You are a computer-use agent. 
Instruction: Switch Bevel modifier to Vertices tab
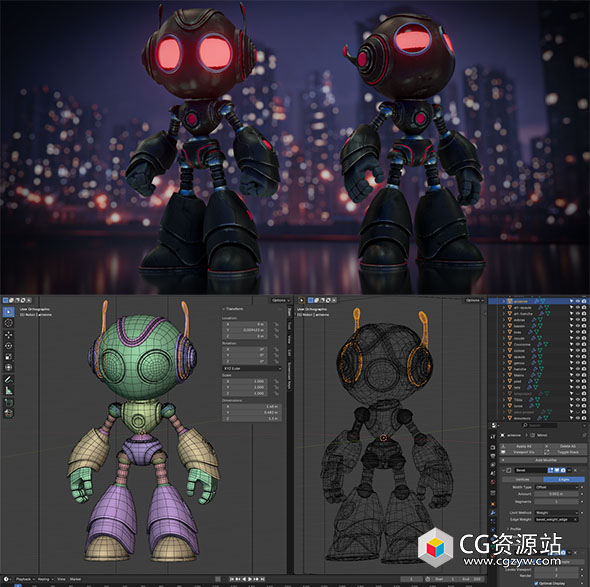(x=523, y=479)
